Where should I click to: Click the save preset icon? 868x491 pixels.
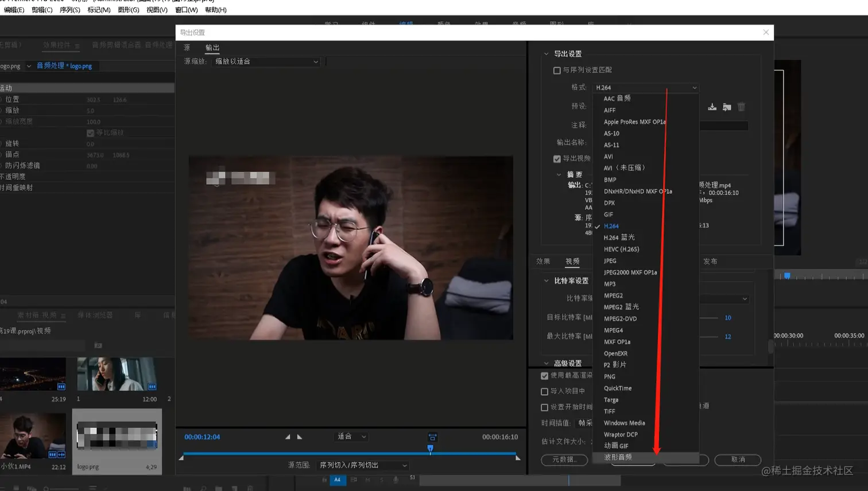tap(712, 107)
